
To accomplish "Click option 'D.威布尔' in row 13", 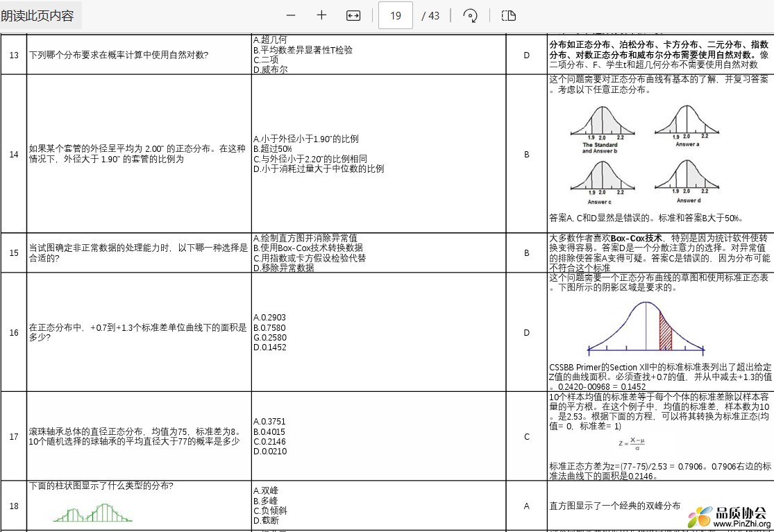I will pos(271,69).
